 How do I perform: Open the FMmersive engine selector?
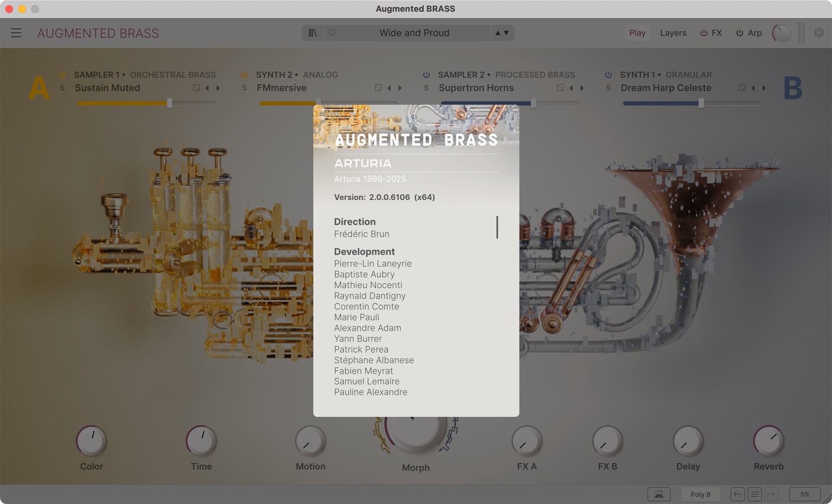[282, 88]
